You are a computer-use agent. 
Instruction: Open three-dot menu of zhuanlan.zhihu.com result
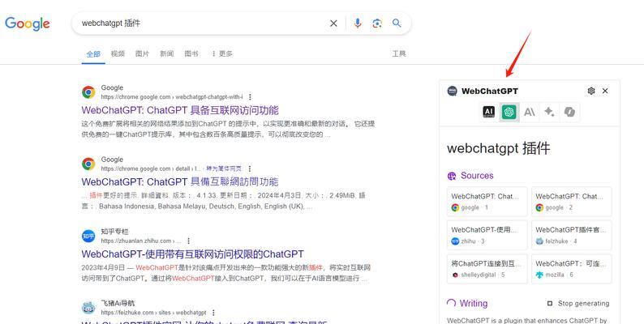pyautogui.click(x=188, y=241)
